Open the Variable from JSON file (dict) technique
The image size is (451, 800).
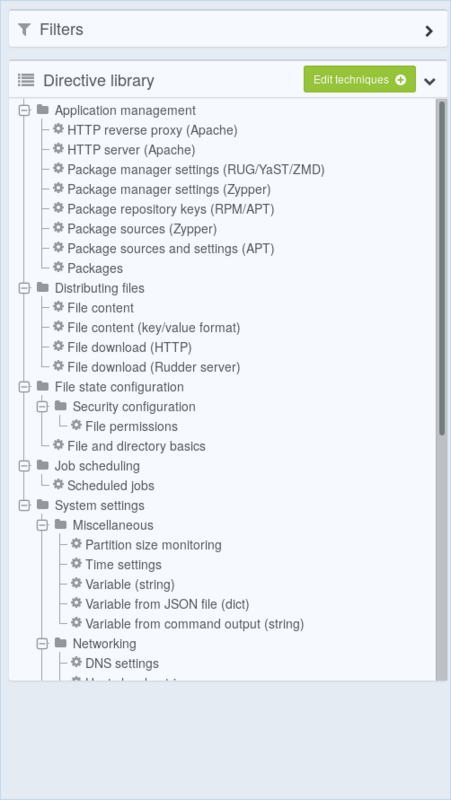167,604
